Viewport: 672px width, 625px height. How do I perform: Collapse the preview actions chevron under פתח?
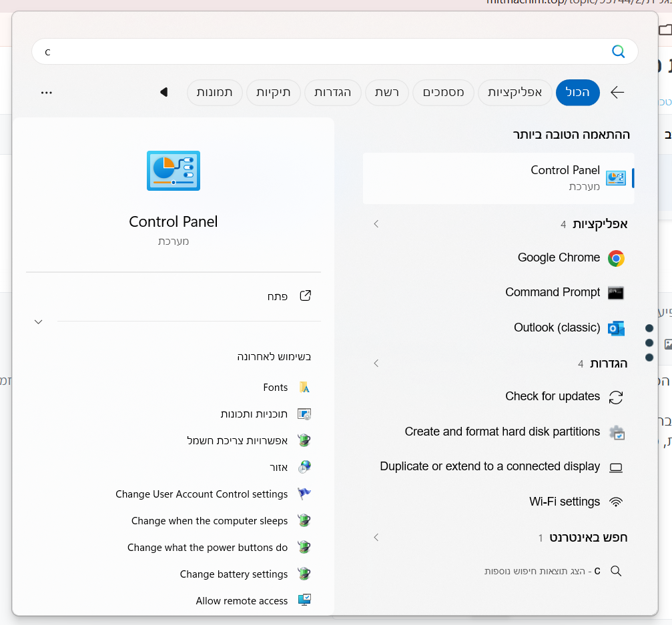pos(39,322)
